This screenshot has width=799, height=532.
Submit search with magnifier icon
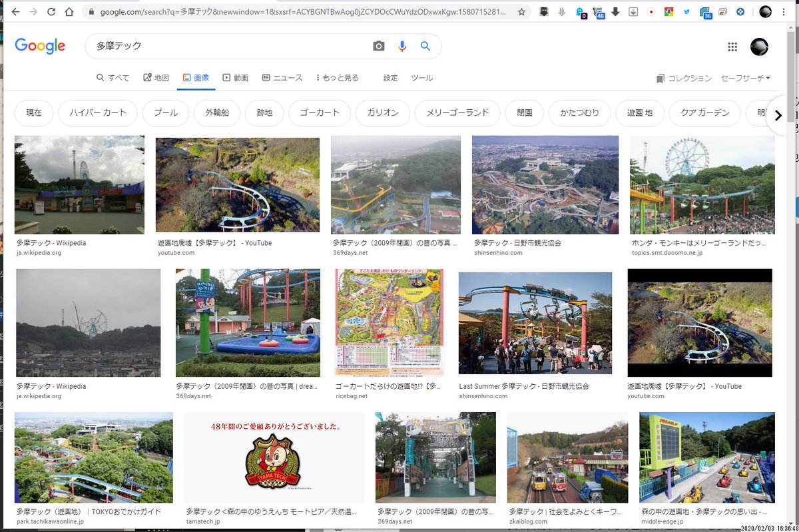[425, 46]
